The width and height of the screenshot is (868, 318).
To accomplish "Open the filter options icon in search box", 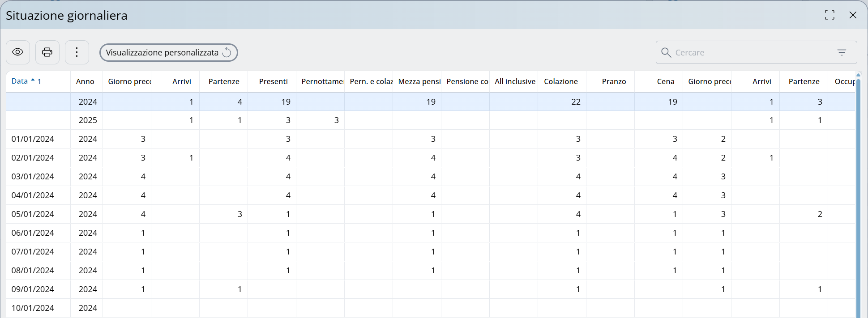I will (842, 52).
